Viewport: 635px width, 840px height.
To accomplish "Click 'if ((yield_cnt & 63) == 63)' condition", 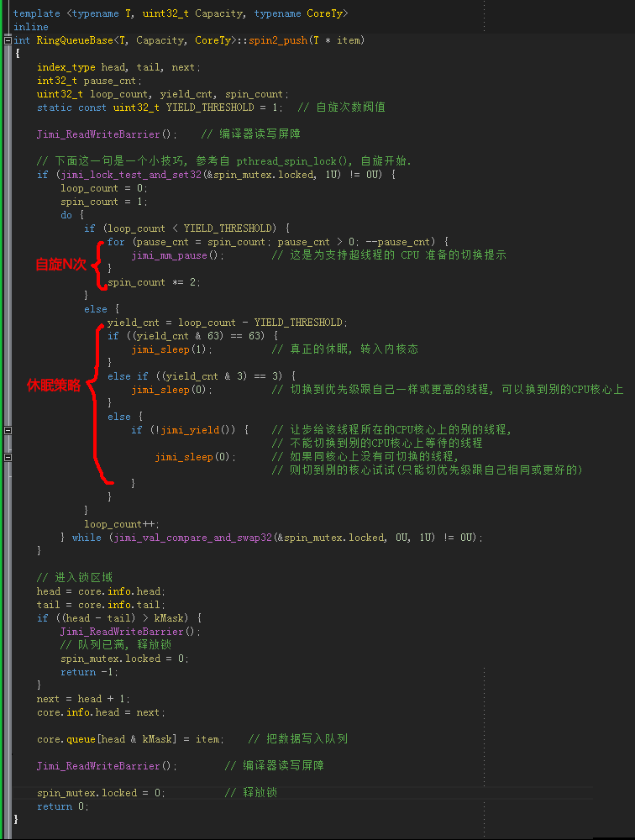I will tap(186, 336).
